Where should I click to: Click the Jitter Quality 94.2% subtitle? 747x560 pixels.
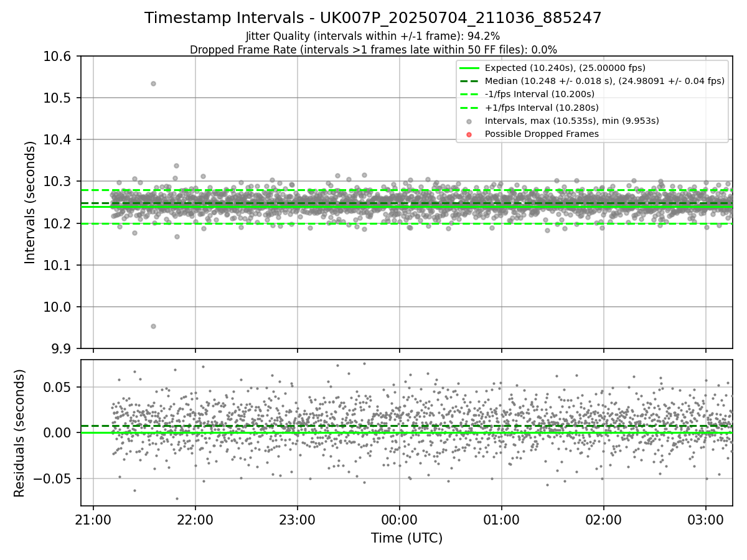(373, 36)
